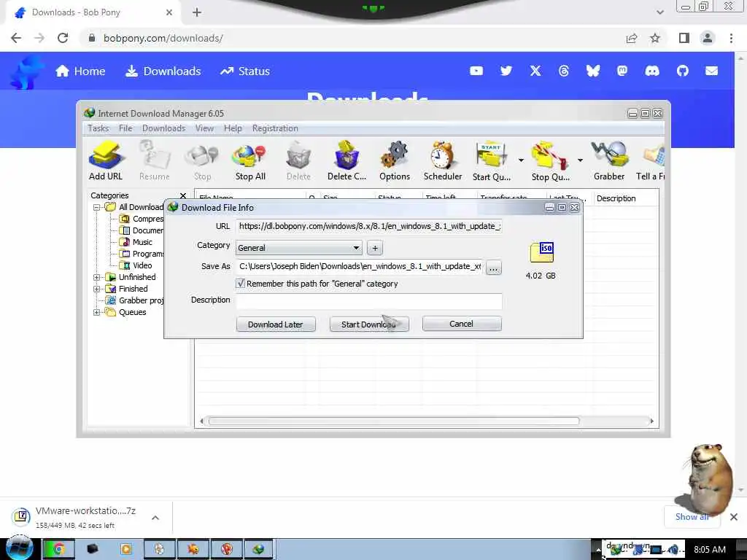Click the Start Download button
The width and height of the screenshot is (747, 560).
pos(369,324)
